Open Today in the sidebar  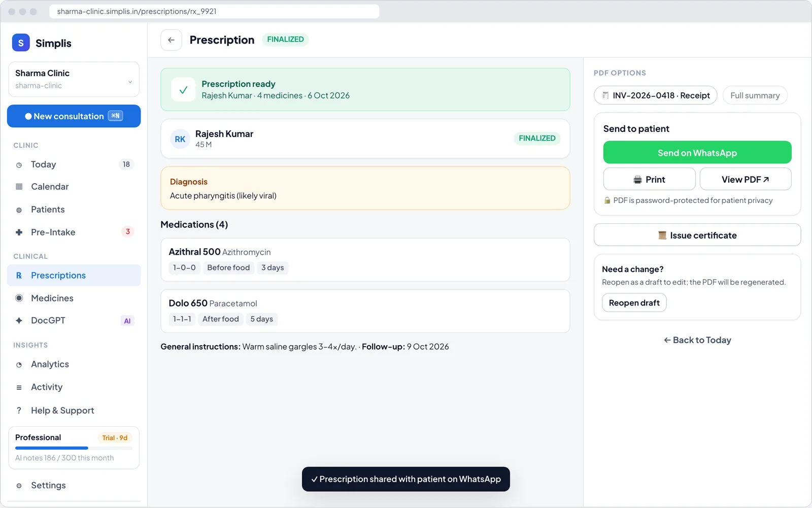point(74,164)
